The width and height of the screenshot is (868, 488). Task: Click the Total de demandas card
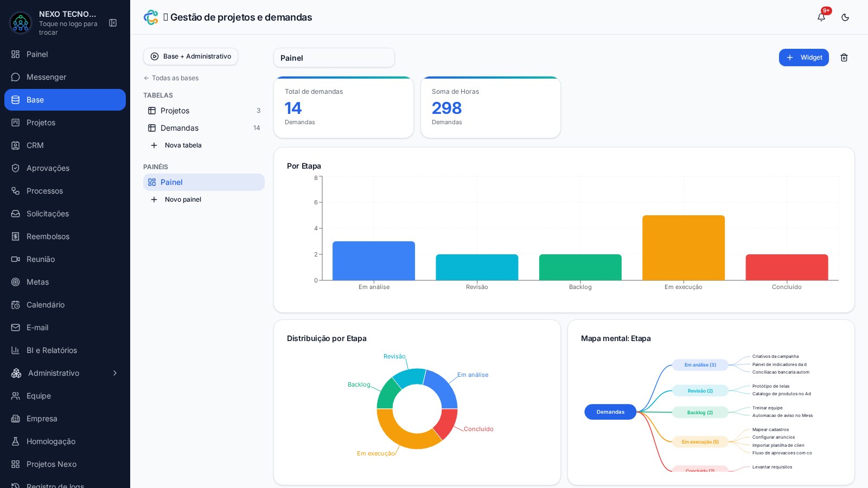point(343,107)
